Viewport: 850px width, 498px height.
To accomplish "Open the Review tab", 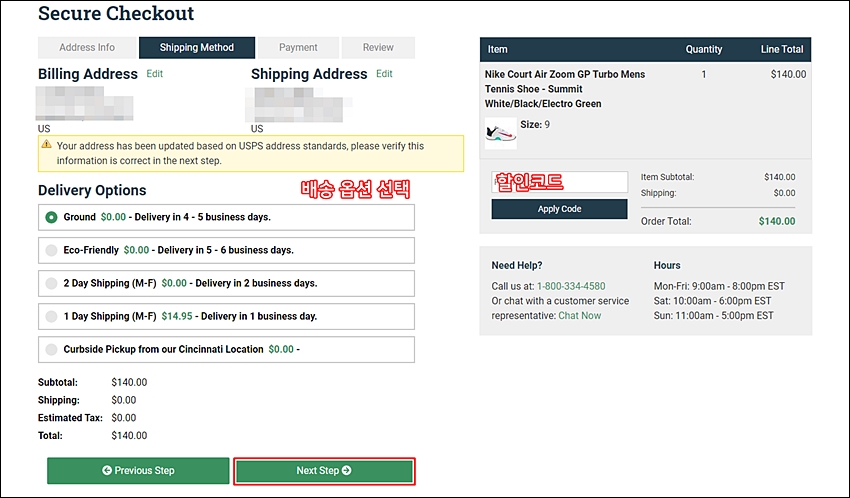I will pyautogui.click(x=378, y=48).
